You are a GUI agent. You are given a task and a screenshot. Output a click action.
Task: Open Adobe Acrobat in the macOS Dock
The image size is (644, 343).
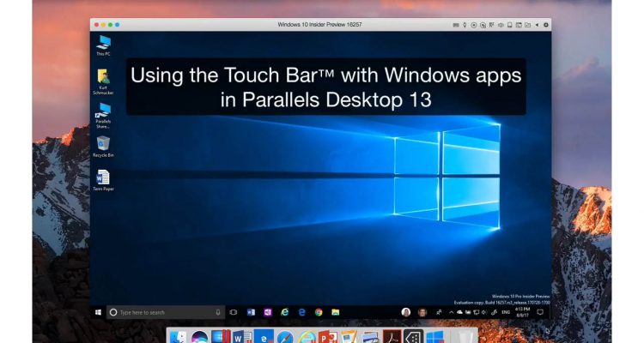tap(392, 337)
